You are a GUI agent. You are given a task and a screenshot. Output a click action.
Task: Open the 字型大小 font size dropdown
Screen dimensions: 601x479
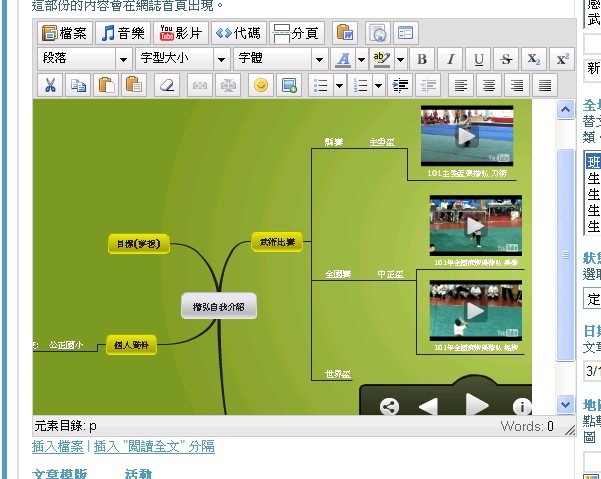point(183,59)
